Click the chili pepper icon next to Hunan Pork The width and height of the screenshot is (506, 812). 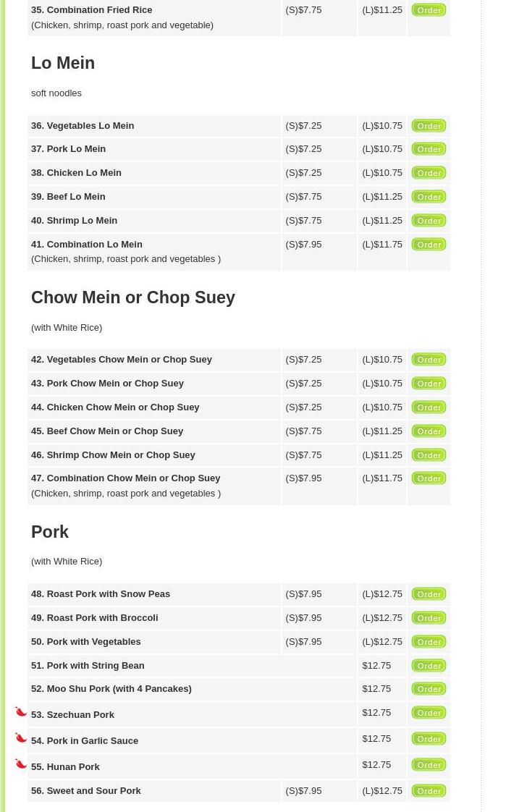(21, 764)
